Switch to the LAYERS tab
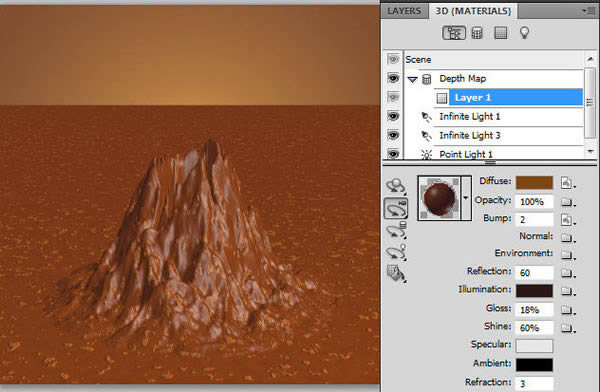This screenshot has width=600, height=392. coord(404,11)
